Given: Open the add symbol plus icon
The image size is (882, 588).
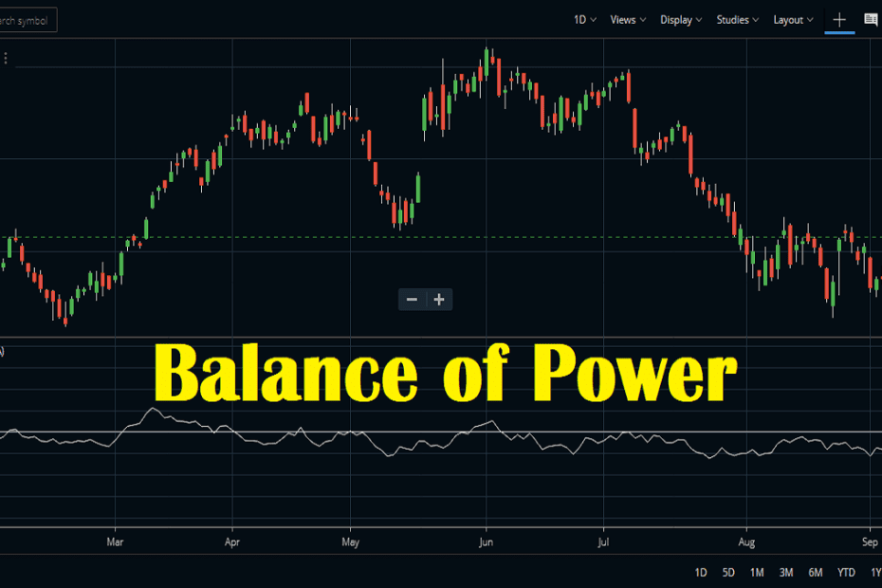Looking at the screenshot, I should [838, 19].
